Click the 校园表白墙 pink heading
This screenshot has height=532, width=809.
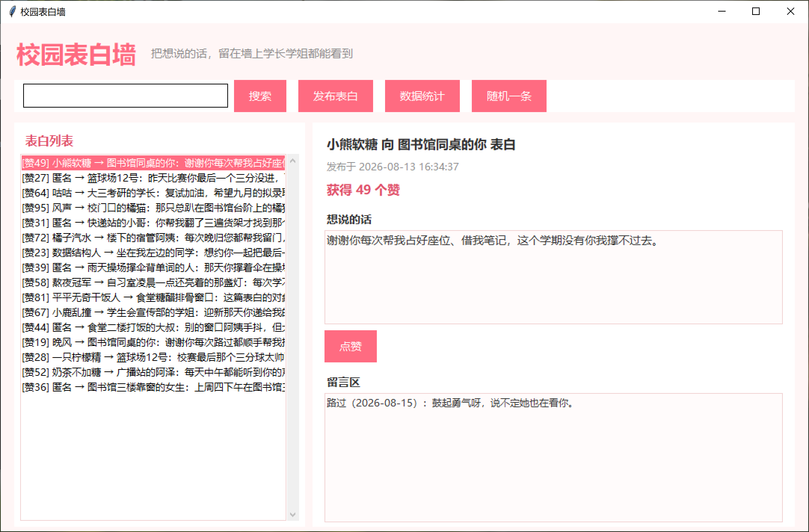76,55
